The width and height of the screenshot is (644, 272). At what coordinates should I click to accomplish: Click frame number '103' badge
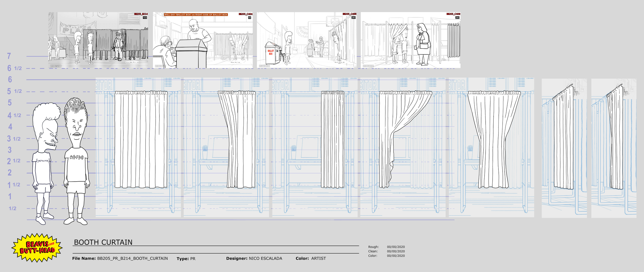click(145, 18)
